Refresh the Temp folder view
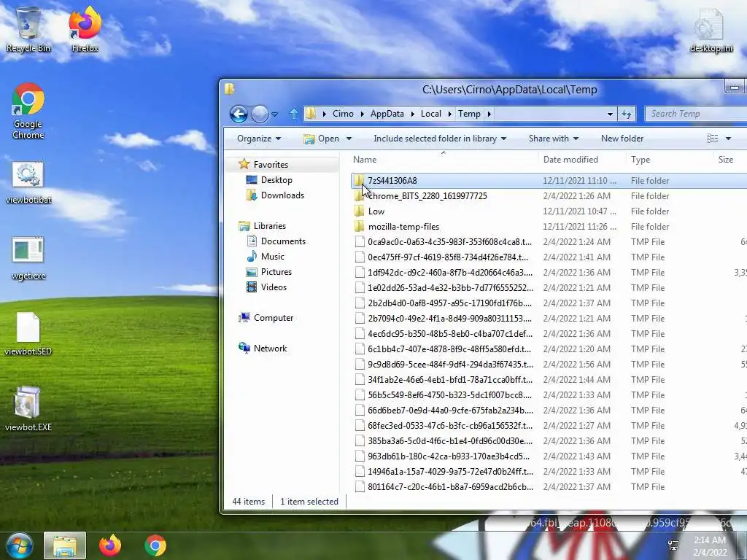Viewport: 747px width, 560px height. pos(627,114)
